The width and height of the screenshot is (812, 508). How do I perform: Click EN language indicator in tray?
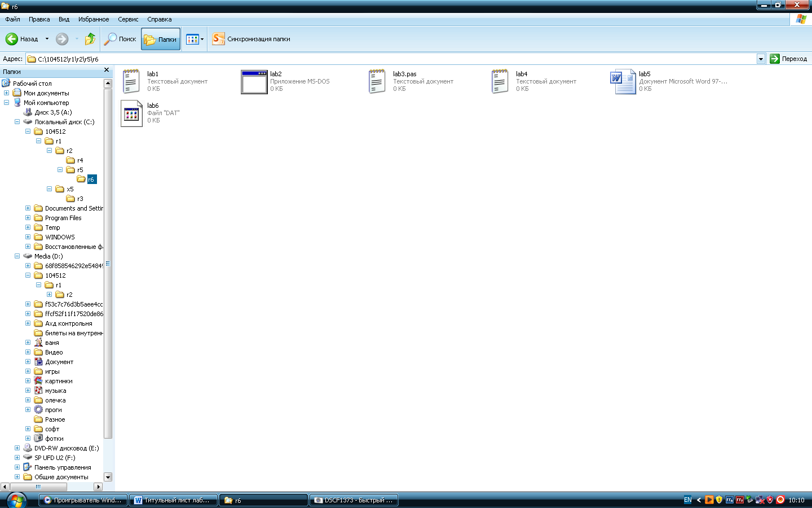point(687,500)
